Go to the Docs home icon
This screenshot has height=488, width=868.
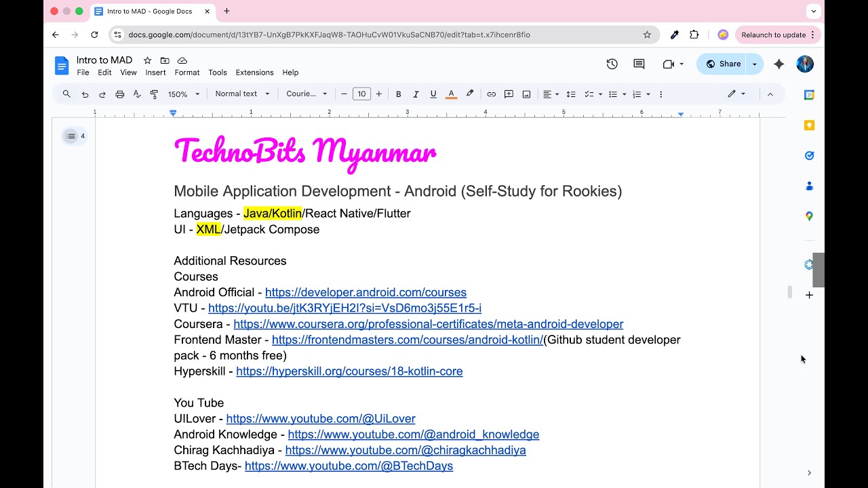pos(62,66)
